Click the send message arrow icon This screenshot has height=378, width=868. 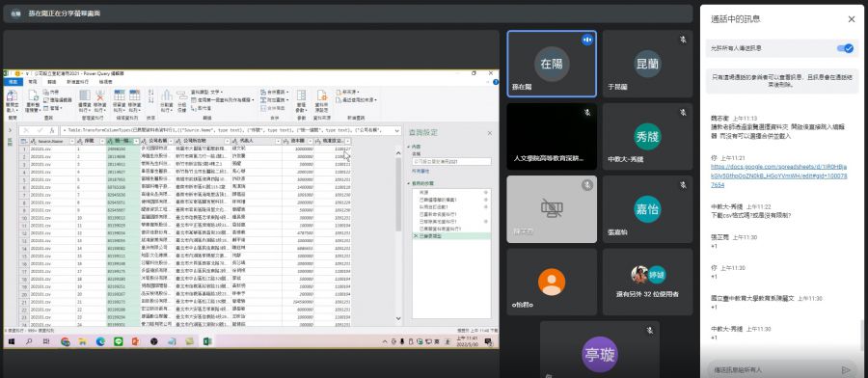(845, 369)
